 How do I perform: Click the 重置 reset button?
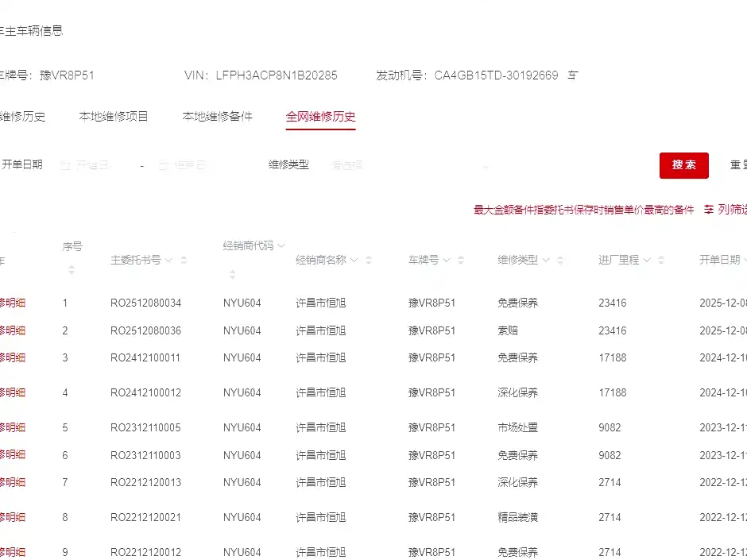(x=738, y=165)
